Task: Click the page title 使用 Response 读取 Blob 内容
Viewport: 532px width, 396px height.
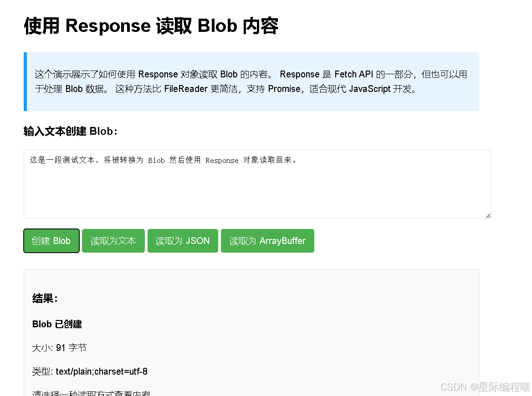Action: [x=150, y=26]
